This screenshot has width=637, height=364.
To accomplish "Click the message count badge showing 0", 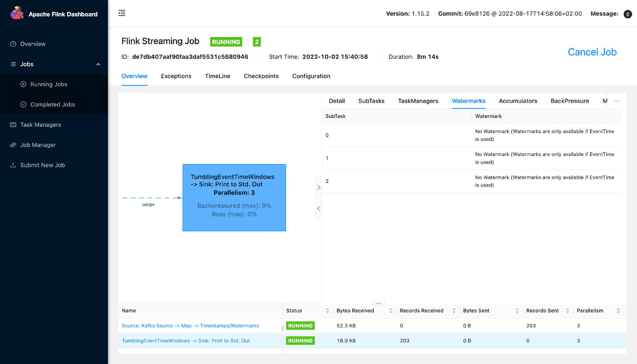I will (x=628, y=14).
